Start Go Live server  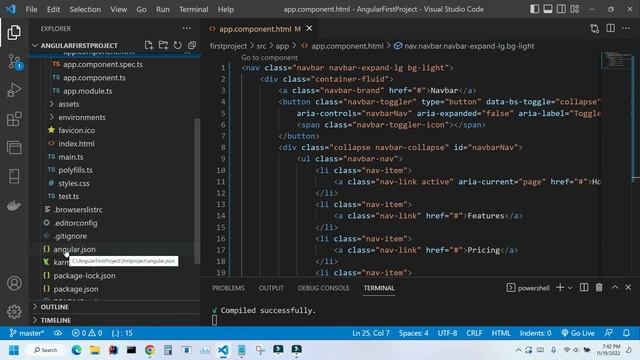pos(578,333)
